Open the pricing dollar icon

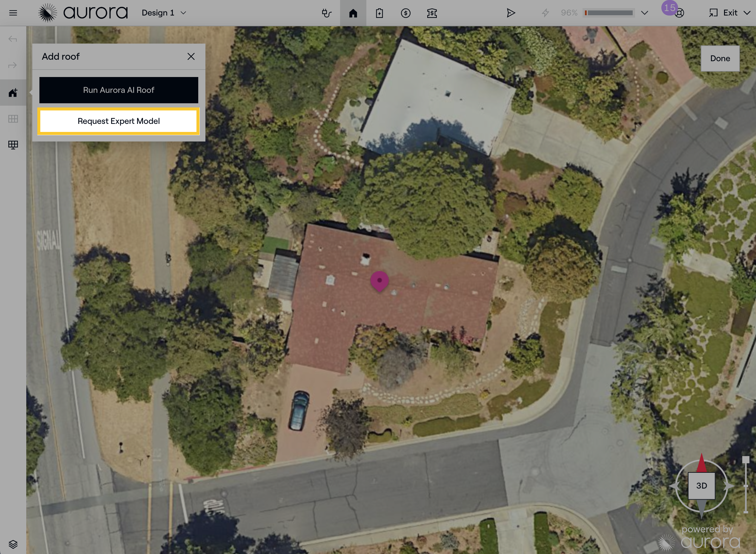405,13
